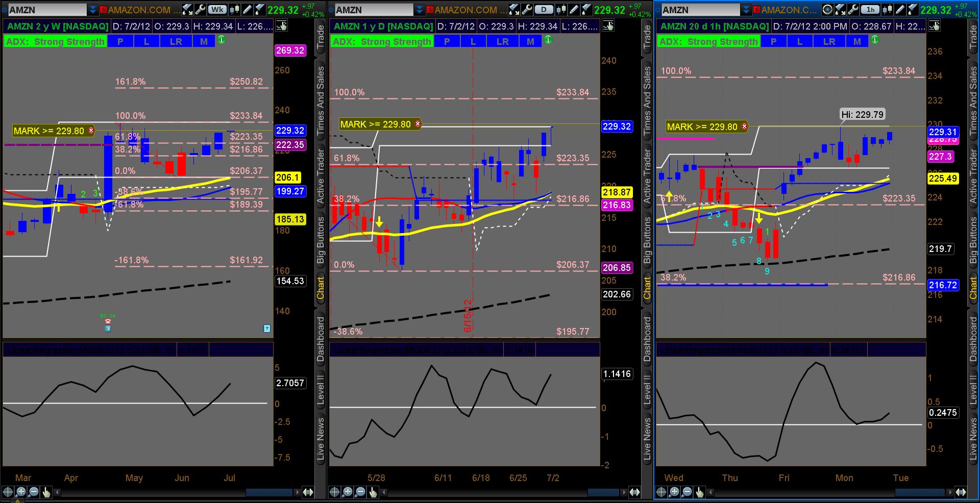Zoom out on the daily chart
The width and height of the screenshot is (980, 503).
360,492
